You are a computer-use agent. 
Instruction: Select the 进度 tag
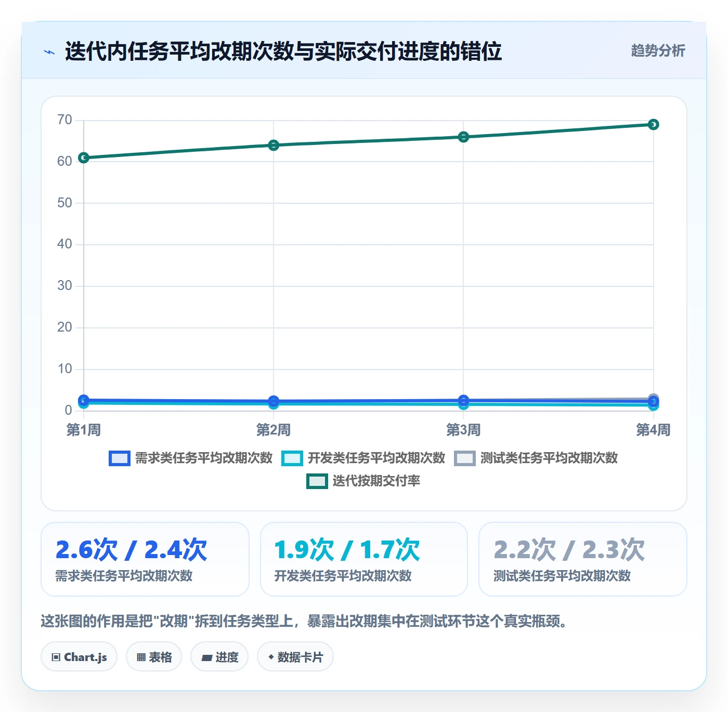point(219,657)
